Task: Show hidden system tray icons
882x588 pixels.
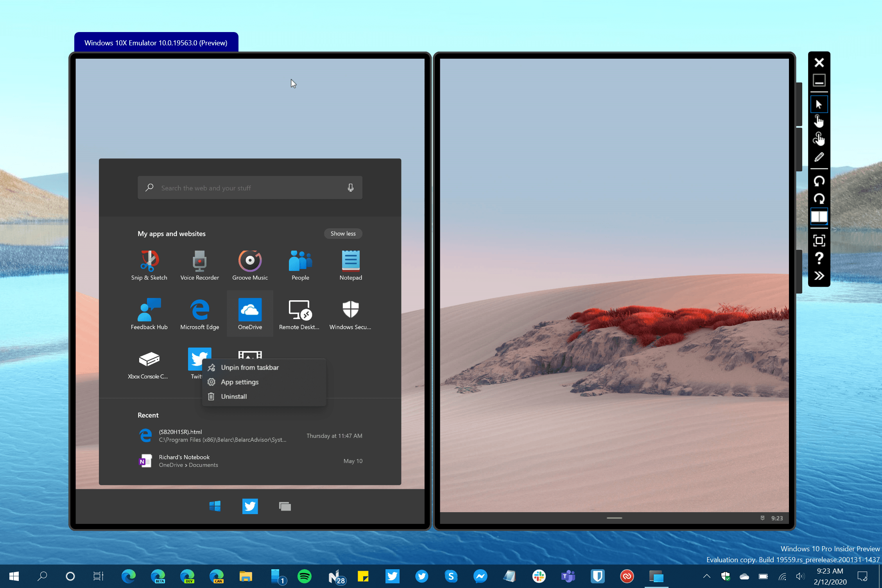Action: [706, 576]
